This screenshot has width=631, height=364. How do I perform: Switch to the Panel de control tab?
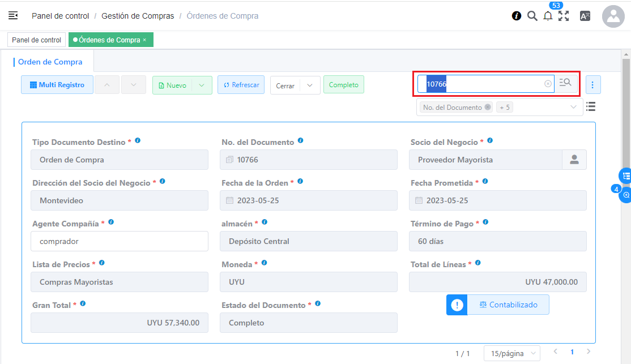click(x=36, y=40)
